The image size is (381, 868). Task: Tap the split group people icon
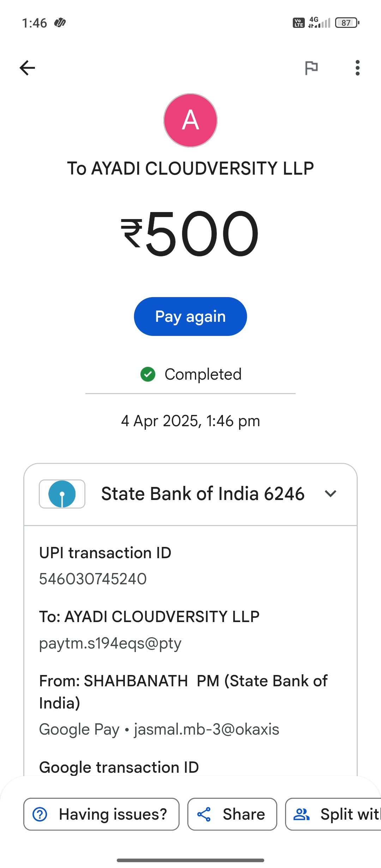click(x=302, y=814)
